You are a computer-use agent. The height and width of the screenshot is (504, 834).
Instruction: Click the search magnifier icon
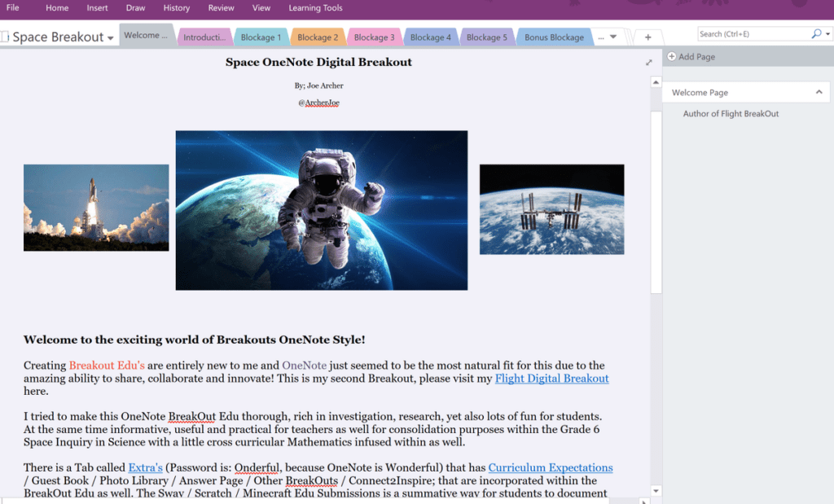click(816, 34)
